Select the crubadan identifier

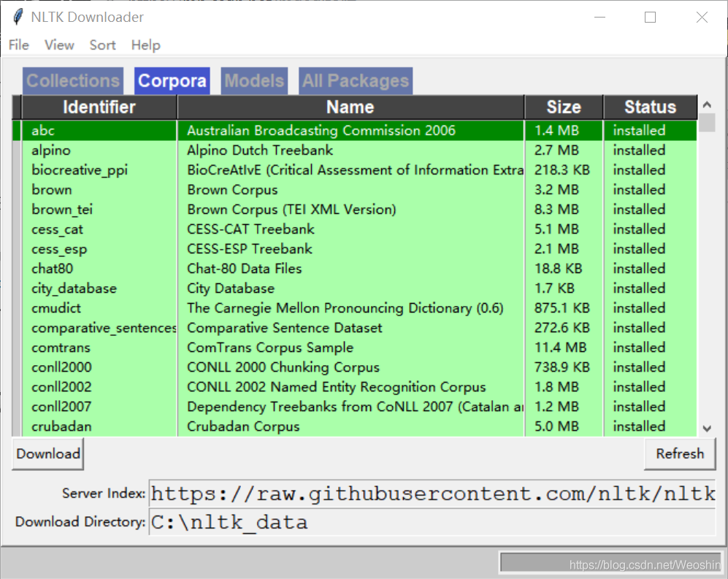(61, 426)
